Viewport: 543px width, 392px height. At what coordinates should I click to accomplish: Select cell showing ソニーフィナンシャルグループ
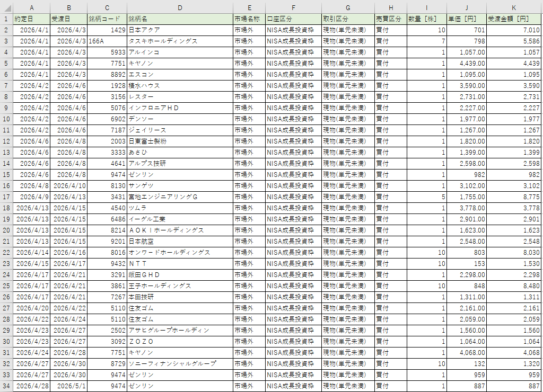180,363
